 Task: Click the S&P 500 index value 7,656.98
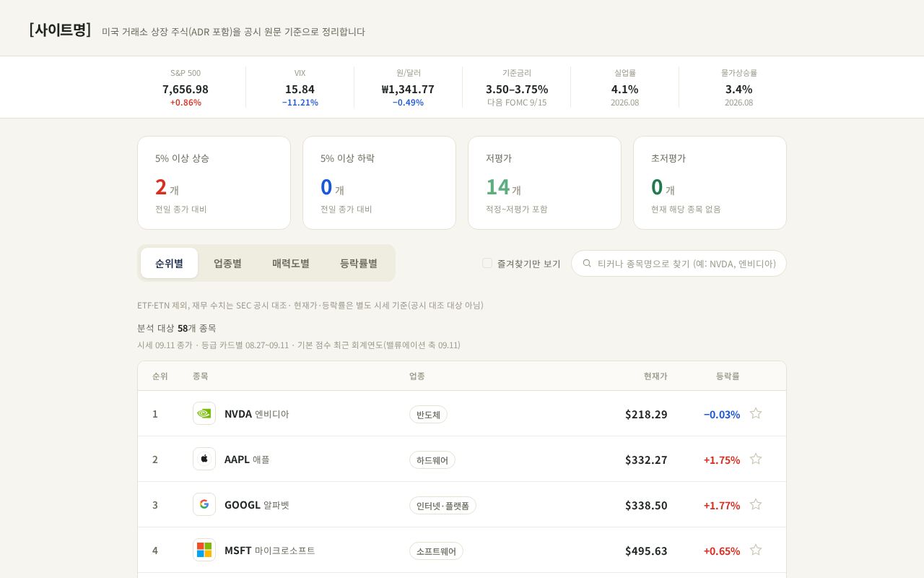186,89
